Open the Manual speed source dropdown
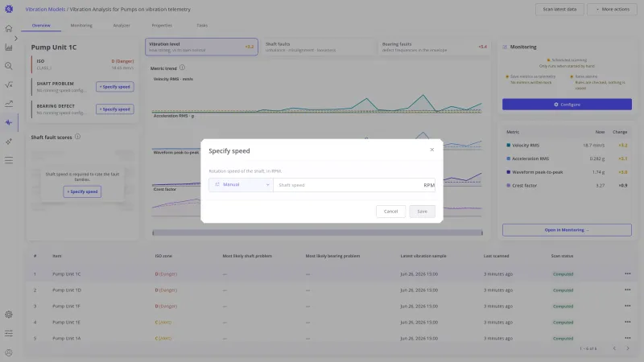This screenshot has width=644, height=362. pos(241,185)
